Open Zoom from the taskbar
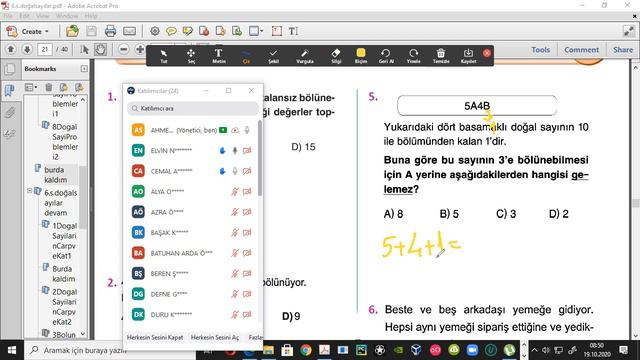Viewport: 640px width, 360px height. coord(472,350)
